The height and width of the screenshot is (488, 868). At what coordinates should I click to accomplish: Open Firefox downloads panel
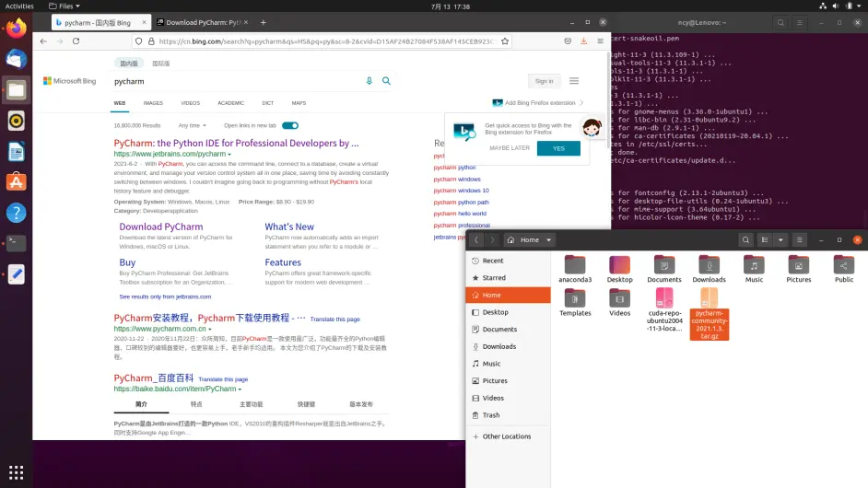(x=583, y=41)
